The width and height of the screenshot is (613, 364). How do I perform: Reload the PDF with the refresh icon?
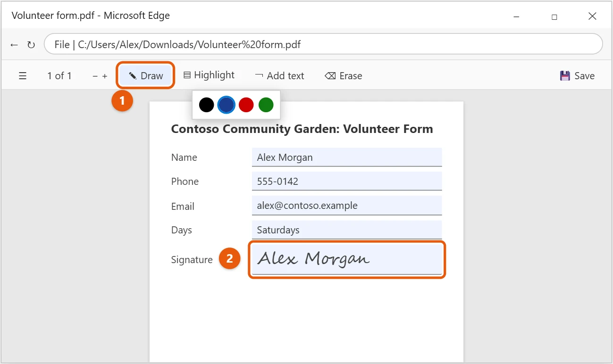click(x=31, y=45)
